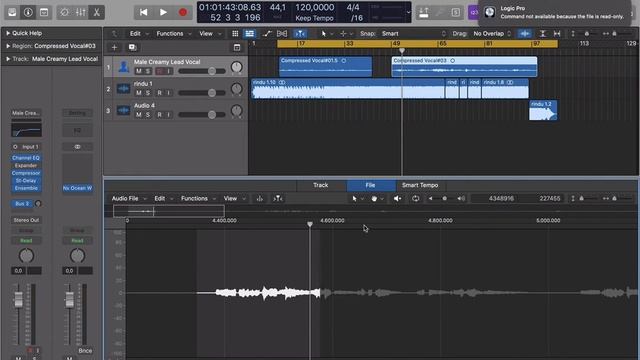640x360 pixels.
Task: Toggle waveform zoom button in tracks toolbar
Action: pos(525,33)
